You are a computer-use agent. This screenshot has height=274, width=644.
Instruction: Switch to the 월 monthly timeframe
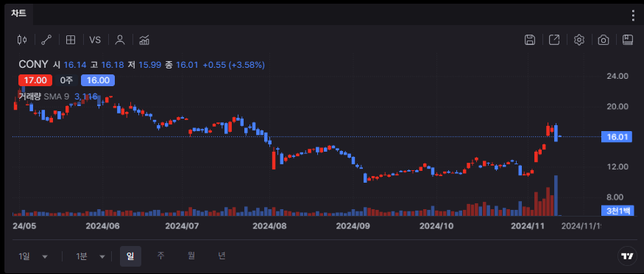191,256
